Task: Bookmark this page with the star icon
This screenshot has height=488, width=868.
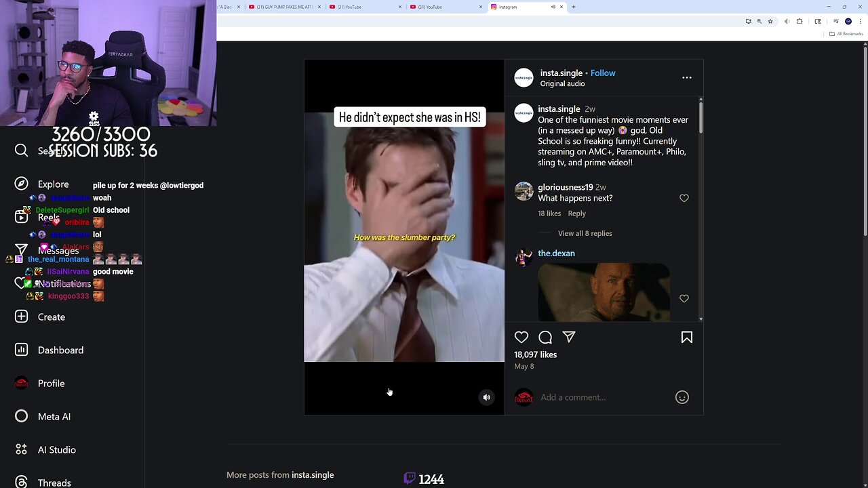Action: (x=770, y=21)
